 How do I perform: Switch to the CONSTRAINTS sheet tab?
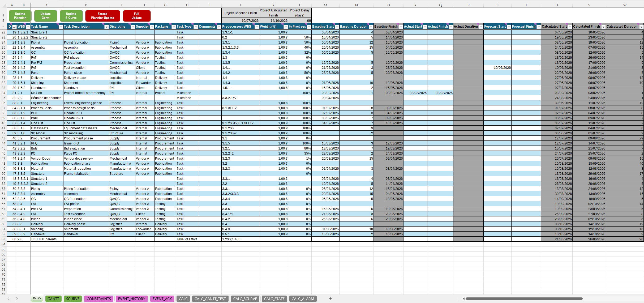99,299
